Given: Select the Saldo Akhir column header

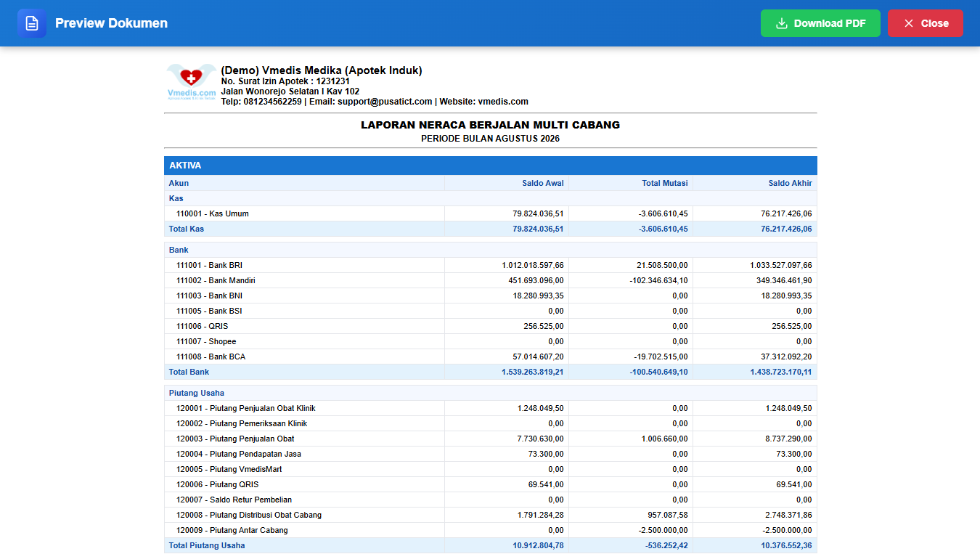Looking at the screenshot, I should pyautogui.click(x=790, y=183).
